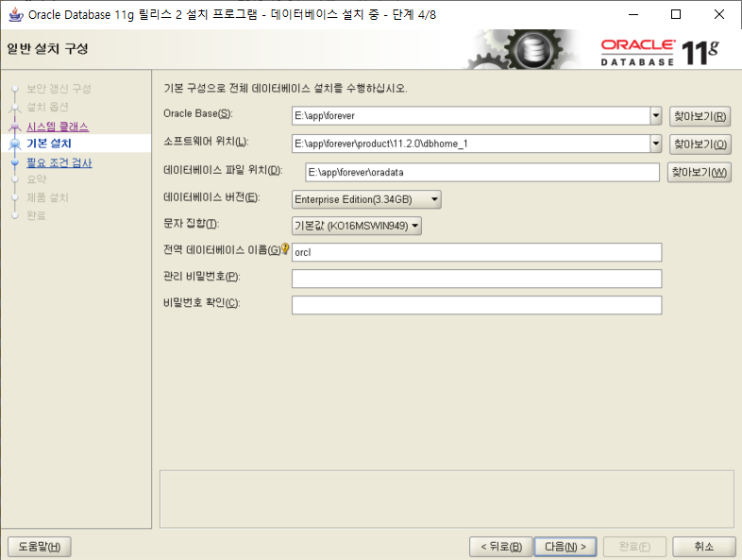
Task: Click the software location path field
Action: pos(471,144)
